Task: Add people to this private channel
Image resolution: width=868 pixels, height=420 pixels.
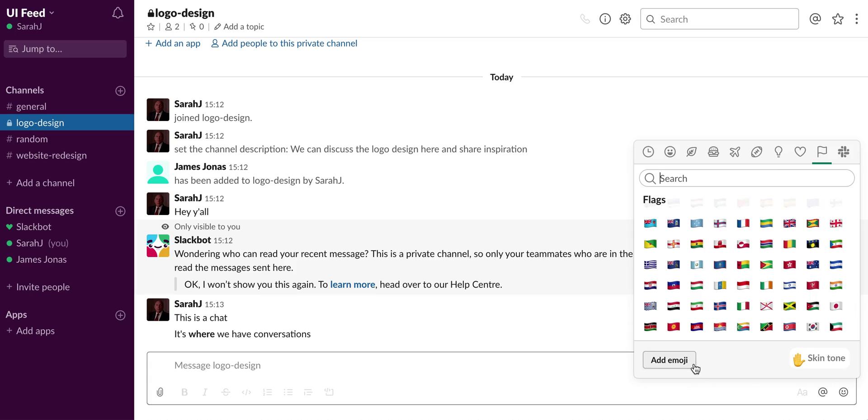Action: click(284, 43)
